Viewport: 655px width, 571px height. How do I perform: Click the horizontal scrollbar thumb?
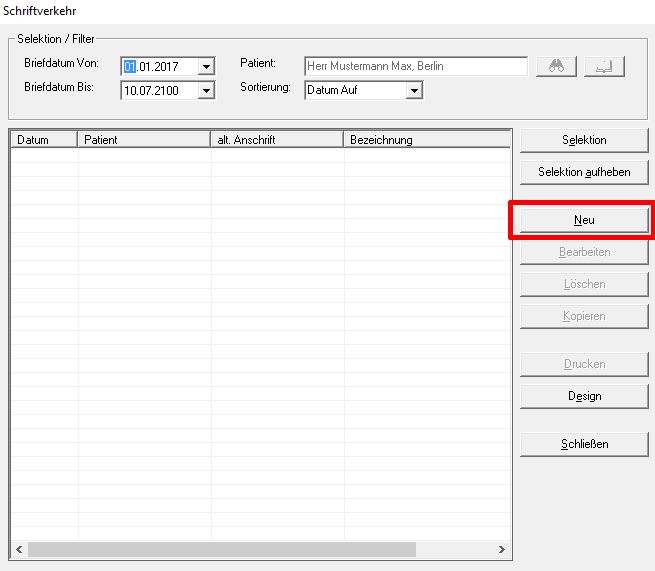pos(220,549)
